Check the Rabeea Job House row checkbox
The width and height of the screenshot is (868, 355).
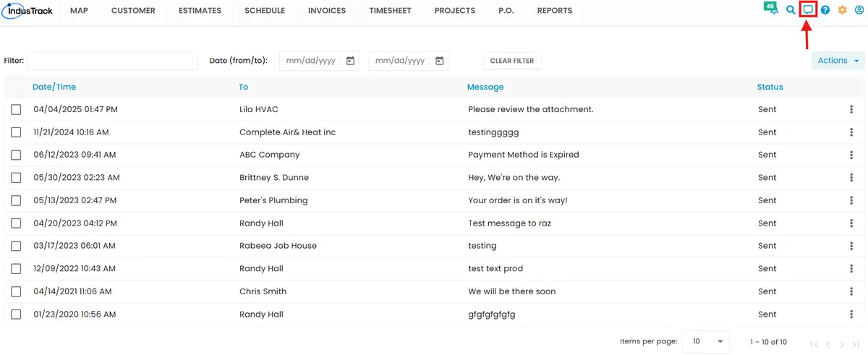point(16,246)
